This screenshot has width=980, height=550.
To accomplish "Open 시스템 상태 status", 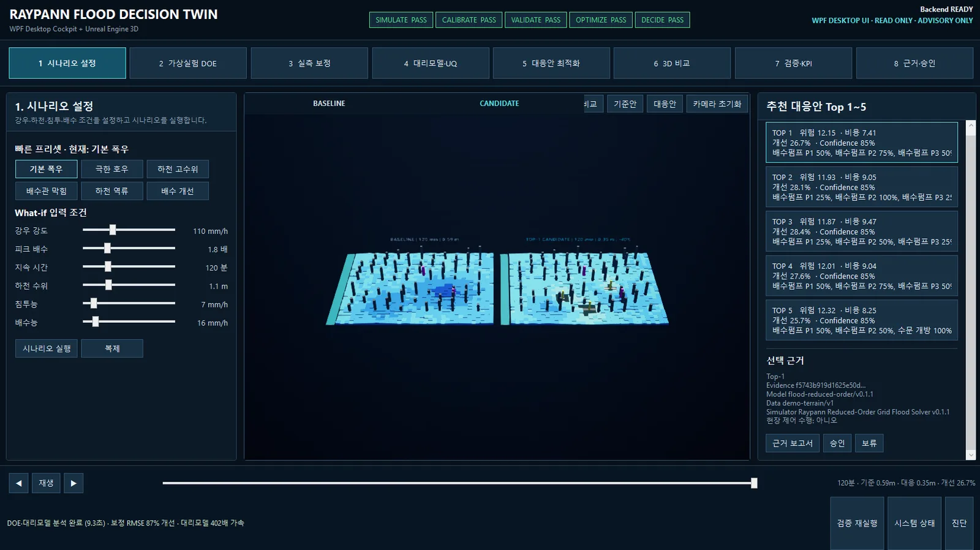I will pos(914,523).
